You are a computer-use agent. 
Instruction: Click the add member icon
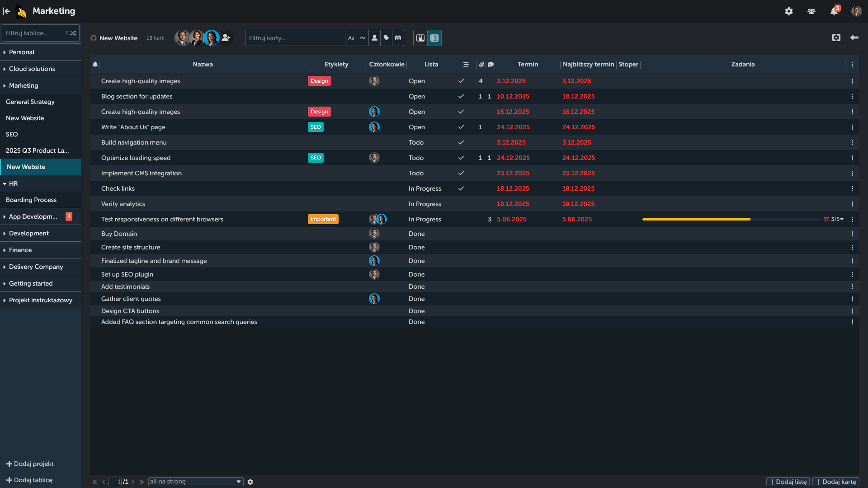226,38
